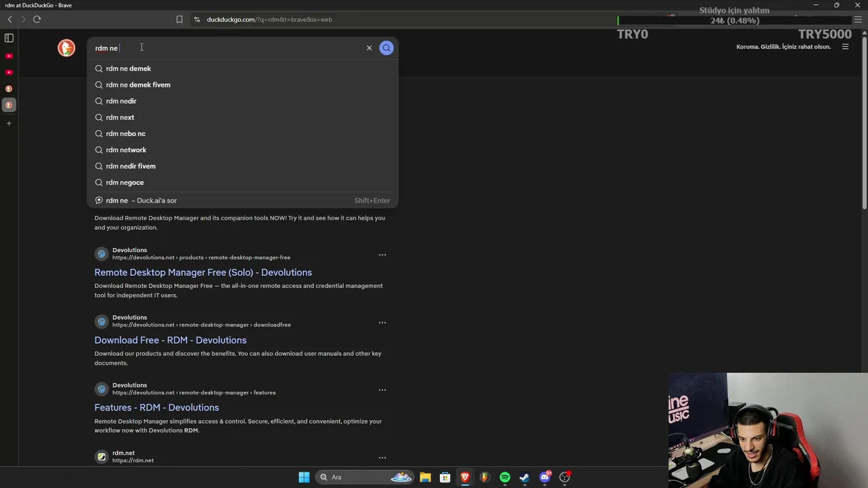The width and height of the screenshot is (868, 488).
Task: Open Steam from the taskbar
Action: [x=524, y=477]
